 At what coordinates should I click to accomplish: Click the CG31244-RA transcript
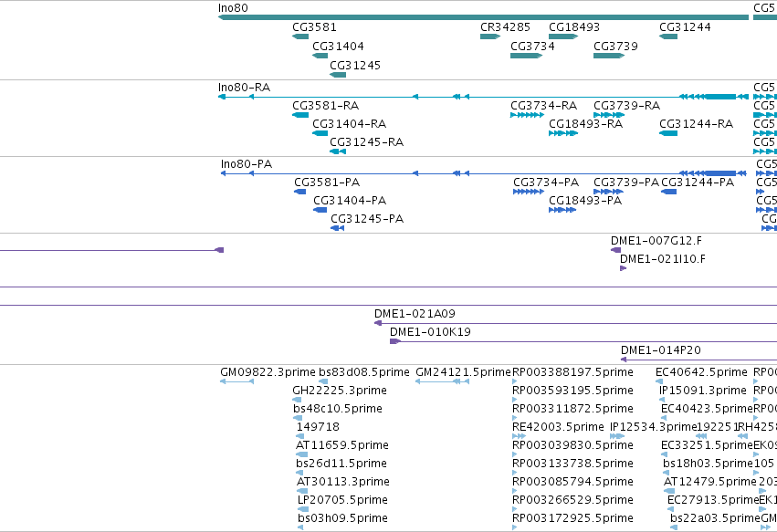pyautogui.click(x=668, y=133)
